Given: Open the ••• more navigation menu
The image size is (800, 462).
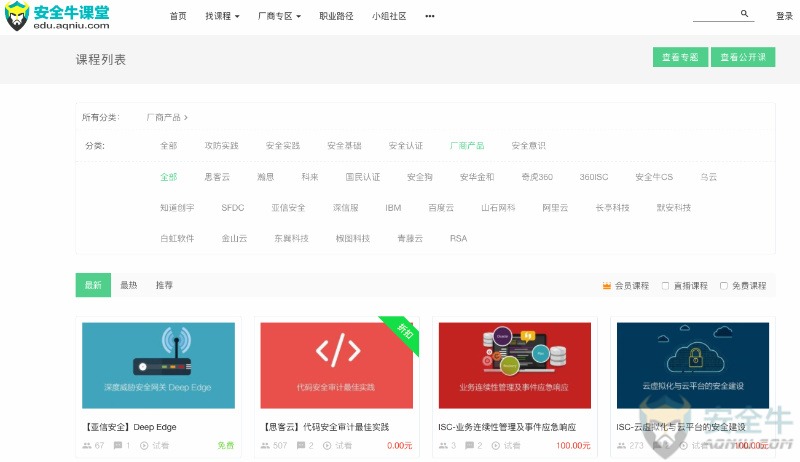Looking at the screenshot, I should click(430, 16).
